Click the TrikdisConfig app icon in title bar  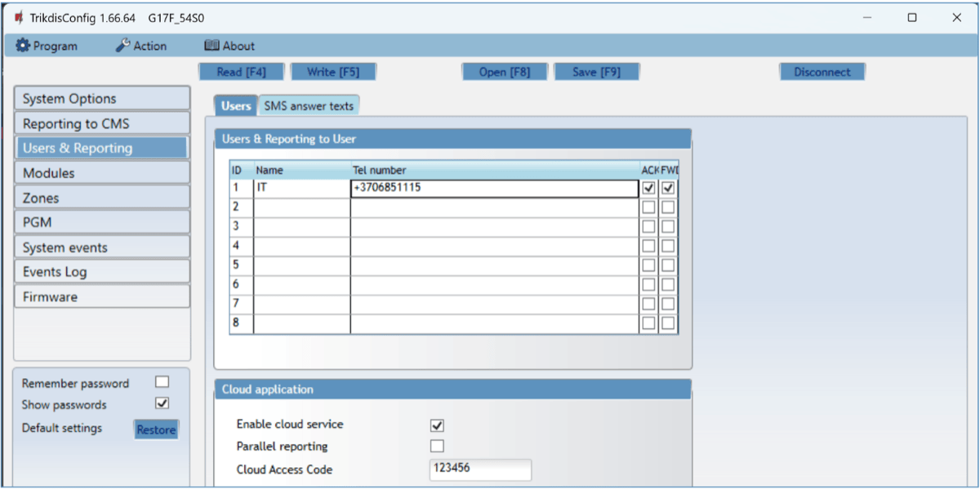pos(18,17)
